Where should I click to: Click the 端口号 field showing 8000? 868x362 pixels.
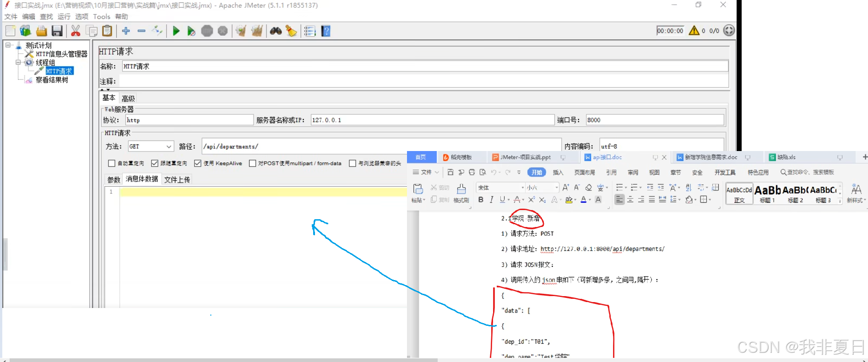pos(655,120)
